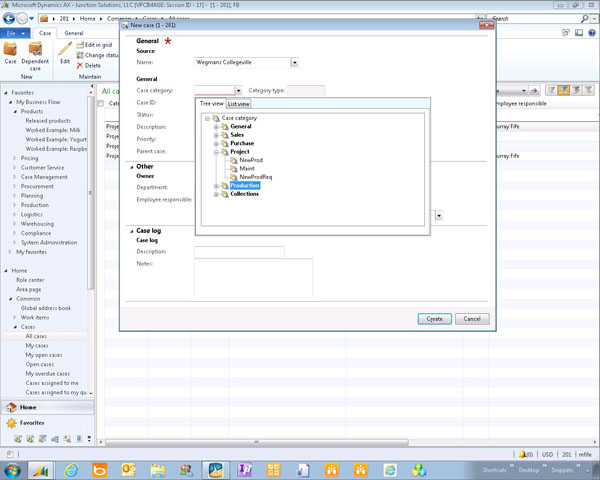Expand Case Management in navigation
The width and height of the screenshot is (600, 480).
pos(15,177)
